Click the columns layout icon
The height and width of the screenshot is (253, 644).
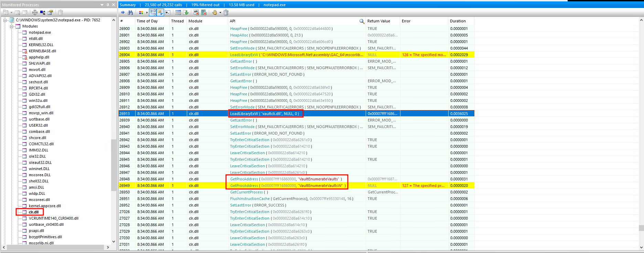pyautogui.click(x=178, y=12)
